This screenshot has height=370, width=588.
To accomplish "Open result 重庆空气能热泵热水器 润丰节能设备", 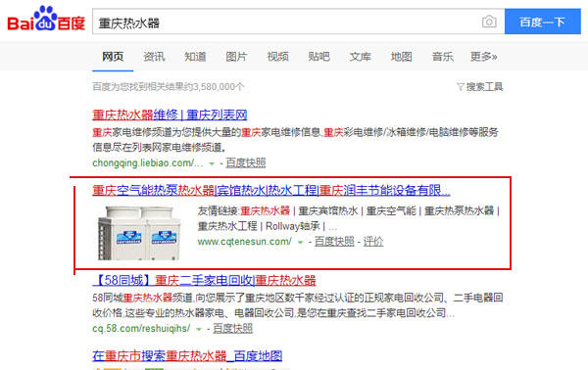I will click(x=271, y=190).
